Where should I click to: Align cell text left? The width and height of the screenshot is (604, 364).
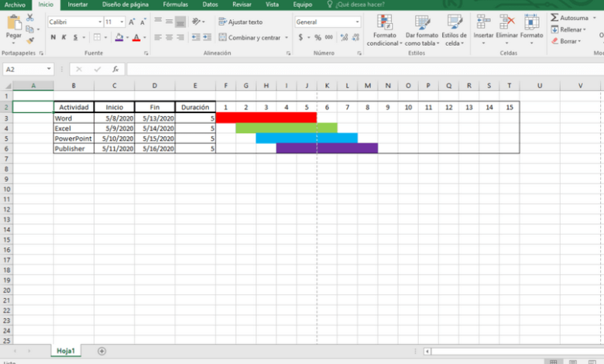[158, 37]
